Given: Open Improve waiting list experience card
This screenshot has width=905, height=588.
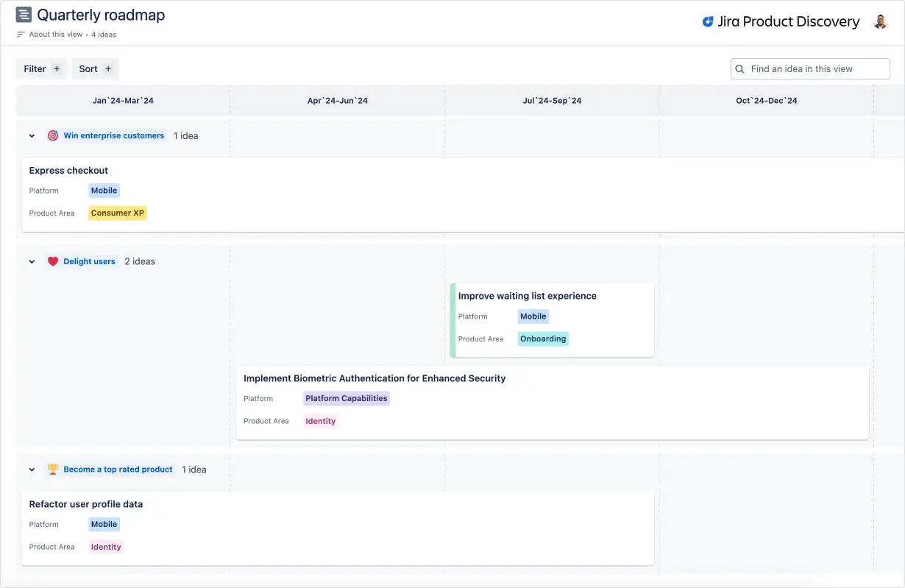Looking at the screenshot, I should [553, 320].
